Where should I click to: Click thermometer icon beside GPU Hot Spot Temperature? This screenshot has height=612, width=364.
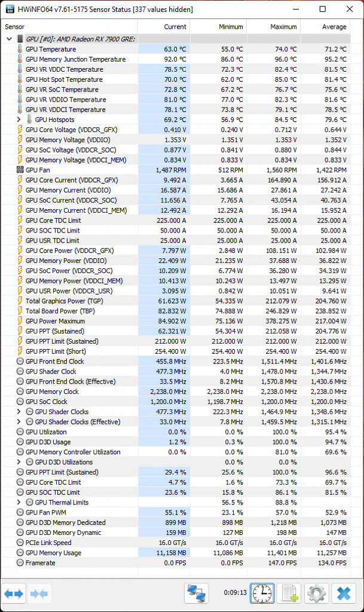click(20, 79)
